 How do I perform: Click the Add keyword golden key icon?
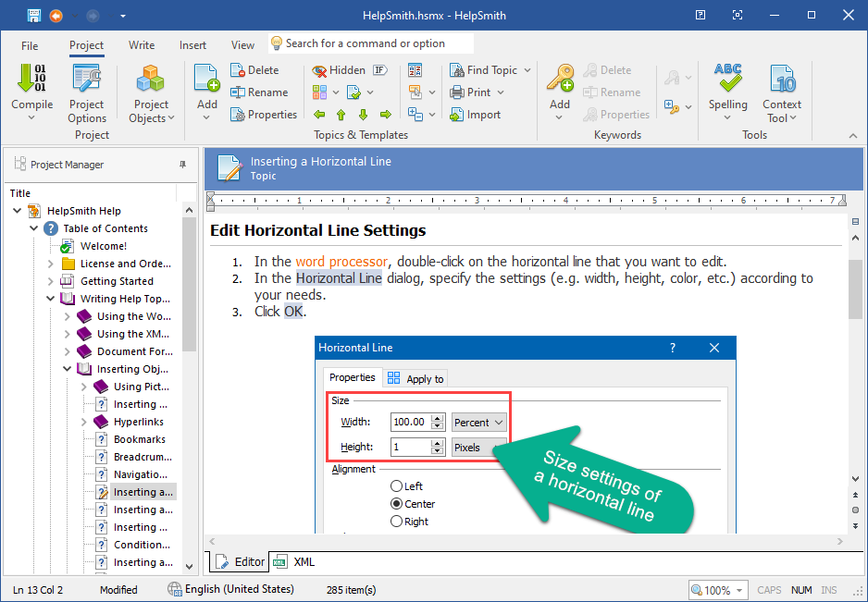pos(560,78)
